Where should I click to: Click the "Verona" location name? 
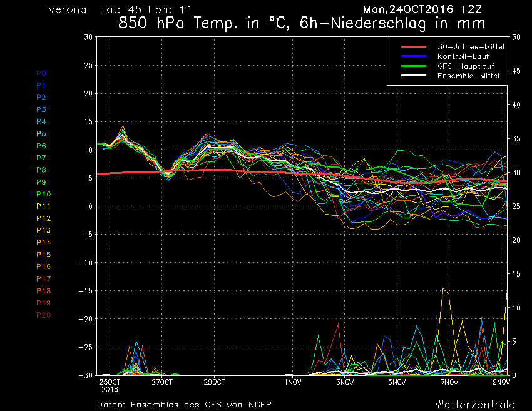(x=68, y=9)
